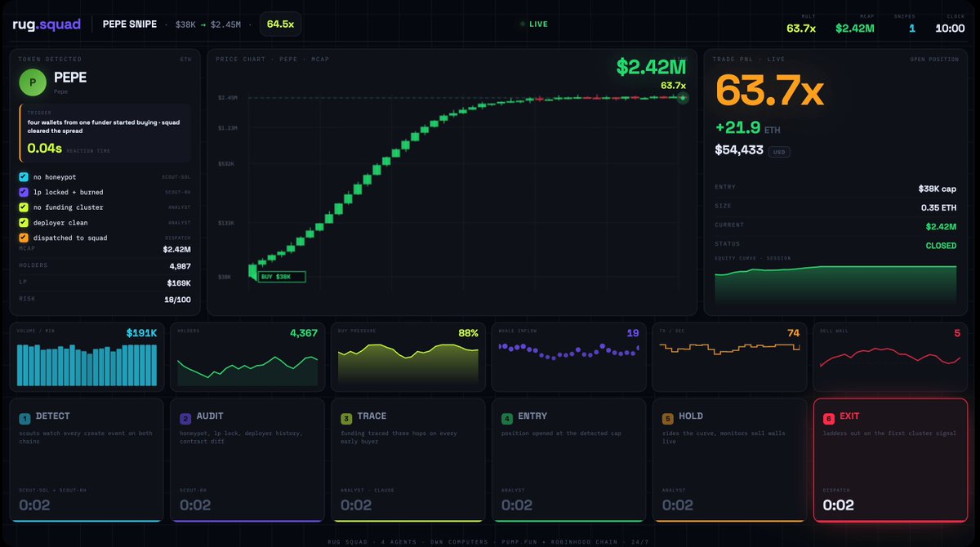Click the step 2 badge on AUDIT card
The height and width of the screenshot is (547, 980).
click(185, 418)
